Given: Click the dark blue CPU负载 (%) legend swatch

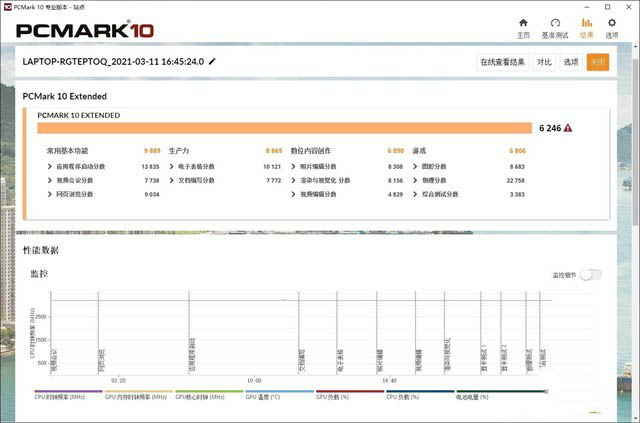Looking at the screenshot, I should pyautogui.click(x=420, y=391).
